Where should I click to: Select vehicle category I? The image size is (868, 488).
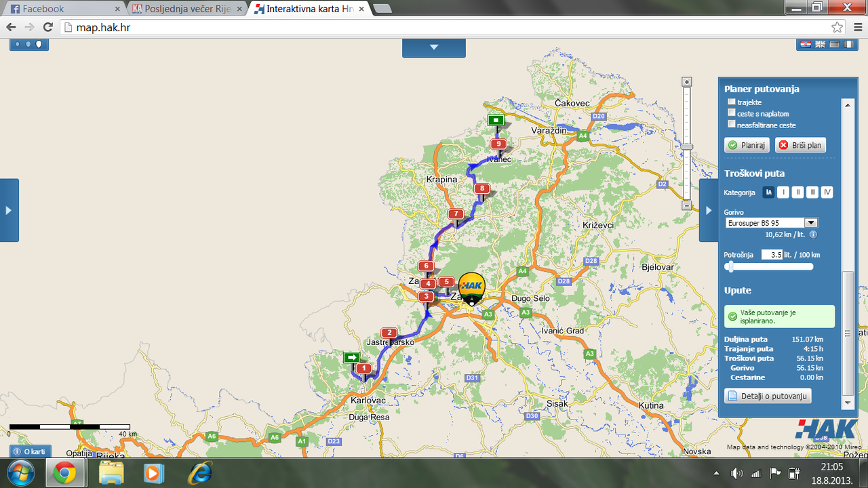783,192
